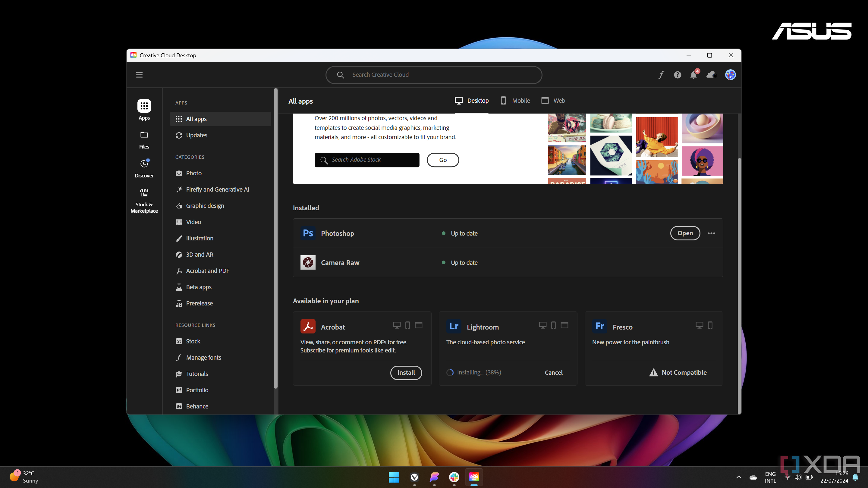The height and width of the screenshot is (488, 868).
Task: Click the Camera Raw app icon
Action: pyautogui.click(x=308, y=262)
